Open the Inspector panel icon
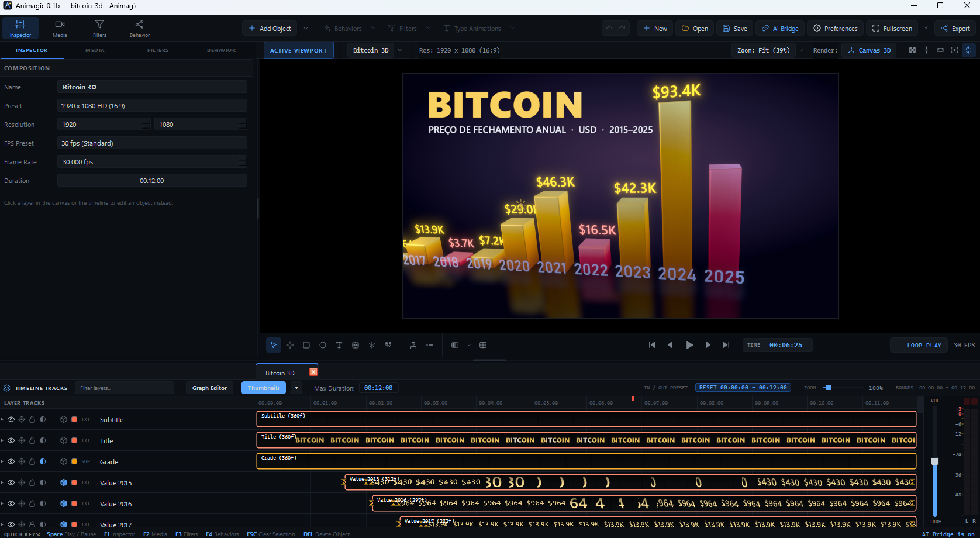The width and height of the screenshot is (980, 538). pos(20,28)
